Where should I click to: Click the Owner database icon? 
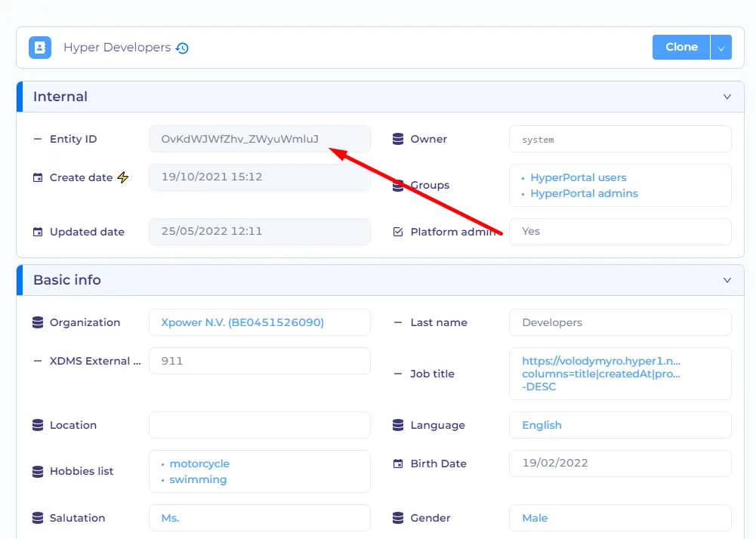398,140
